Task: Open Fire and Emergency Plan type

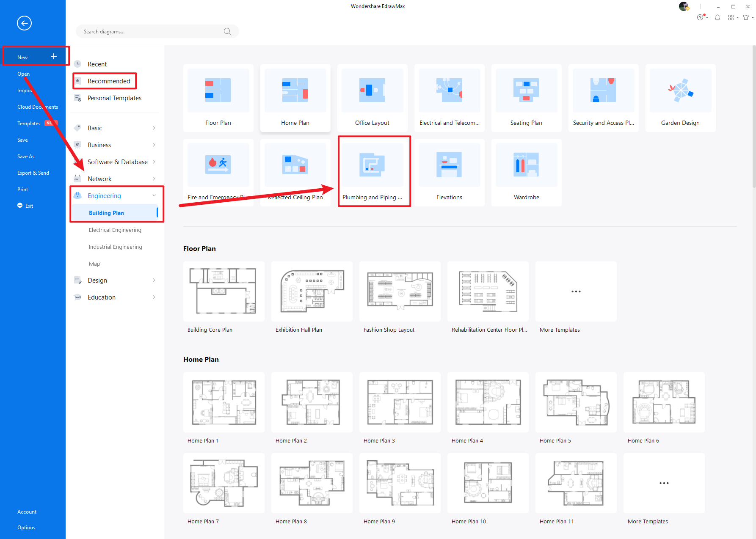Action: pos(218,173)
